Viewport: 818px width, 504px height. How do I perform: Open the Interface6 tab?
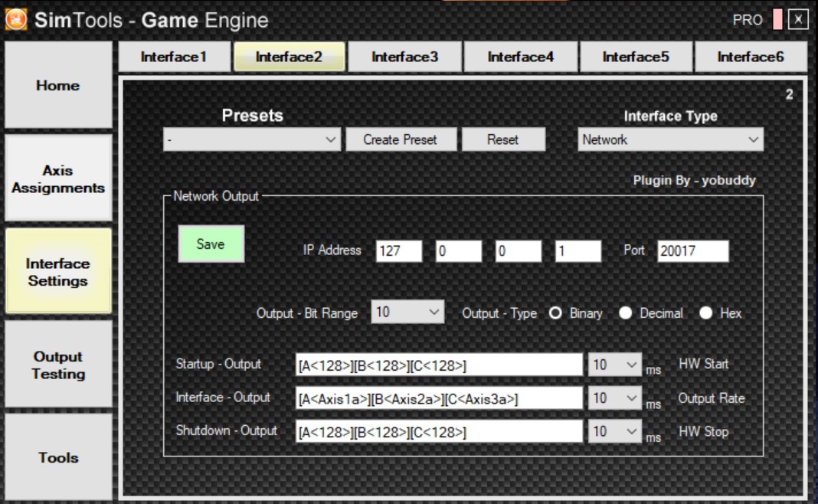pos(751,57)
